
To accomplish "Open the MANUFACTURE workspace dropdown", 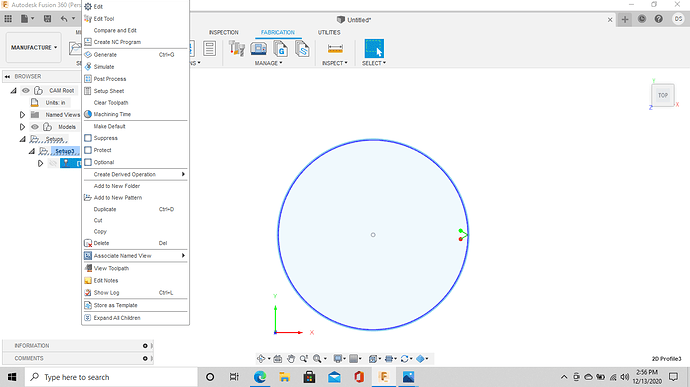I will click(34, 47).
